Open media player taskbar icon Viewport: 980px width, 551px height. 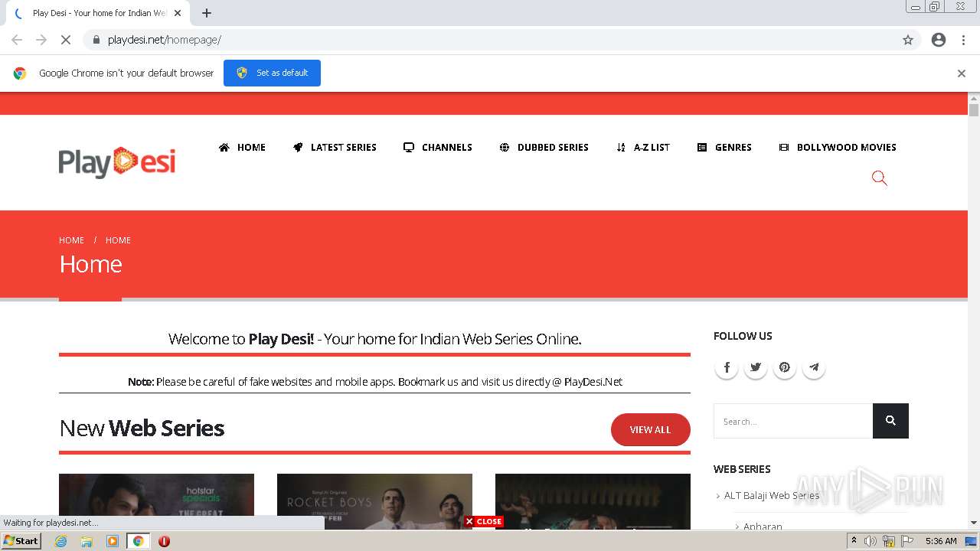pyautogui.click(x=113, y=541)
